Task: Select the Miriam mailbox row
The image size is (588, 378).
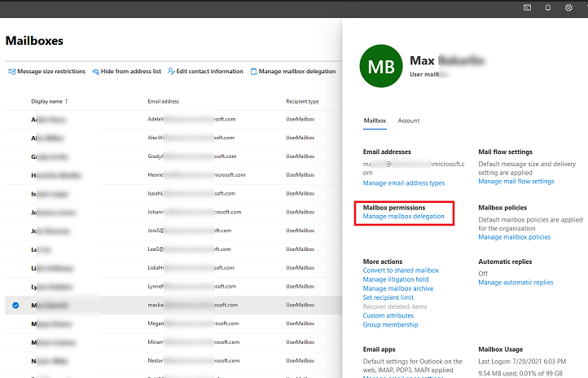Action: tap(173, 342)
